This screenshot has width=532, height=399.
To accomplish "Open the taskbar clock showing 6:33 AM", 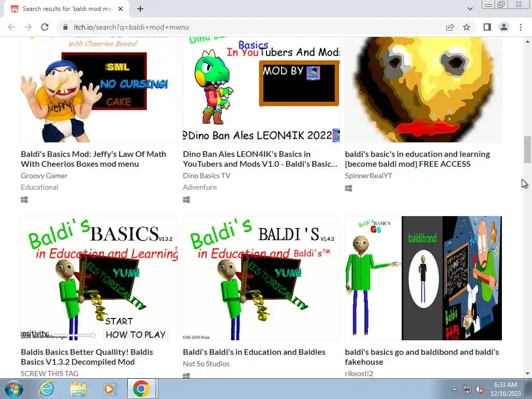I will click(x=506, y=389).
